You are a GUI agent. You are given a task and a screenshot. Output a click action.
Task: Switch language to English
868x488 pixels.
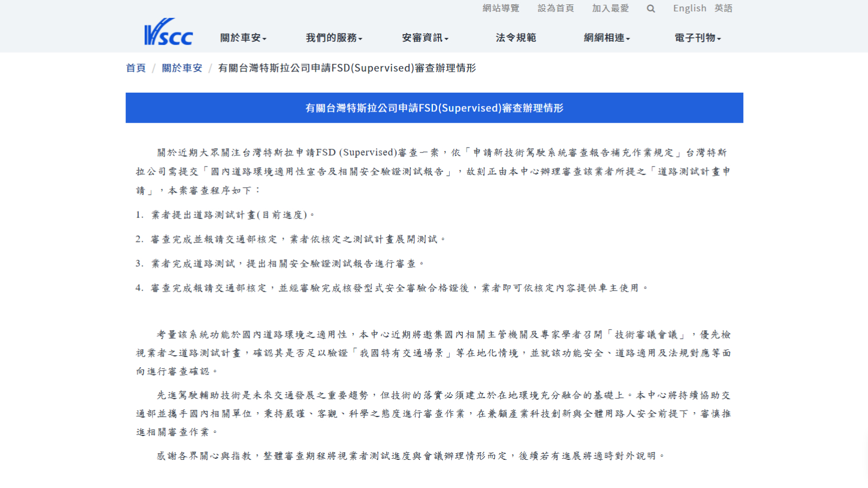point(690,8)
